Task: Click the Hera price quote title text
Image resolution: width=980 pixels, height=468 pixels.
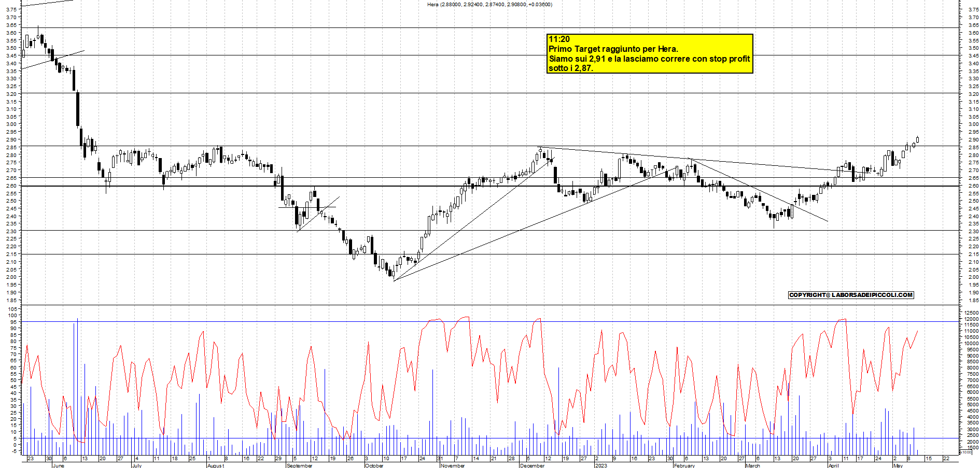Action: click(489, 5)
